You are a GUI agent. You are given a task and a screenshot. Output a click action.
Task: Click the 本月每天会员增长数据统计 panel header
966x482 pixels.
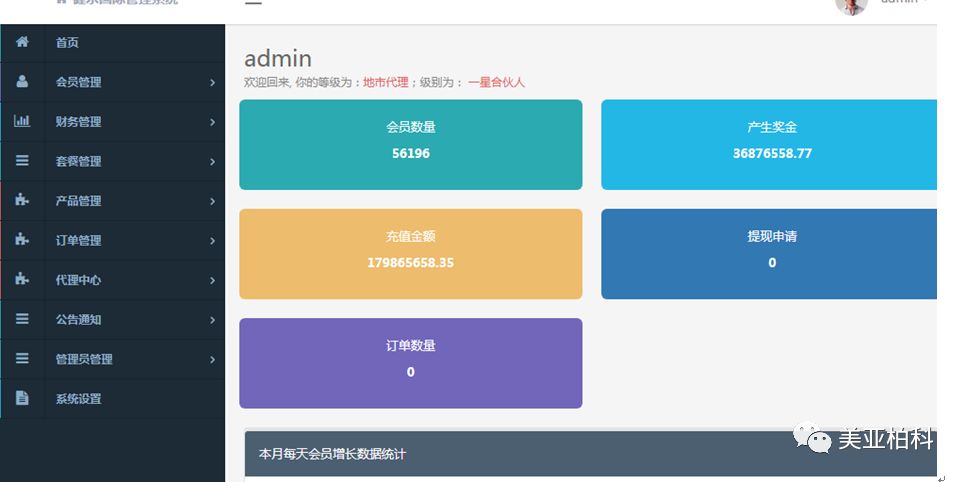590,454
